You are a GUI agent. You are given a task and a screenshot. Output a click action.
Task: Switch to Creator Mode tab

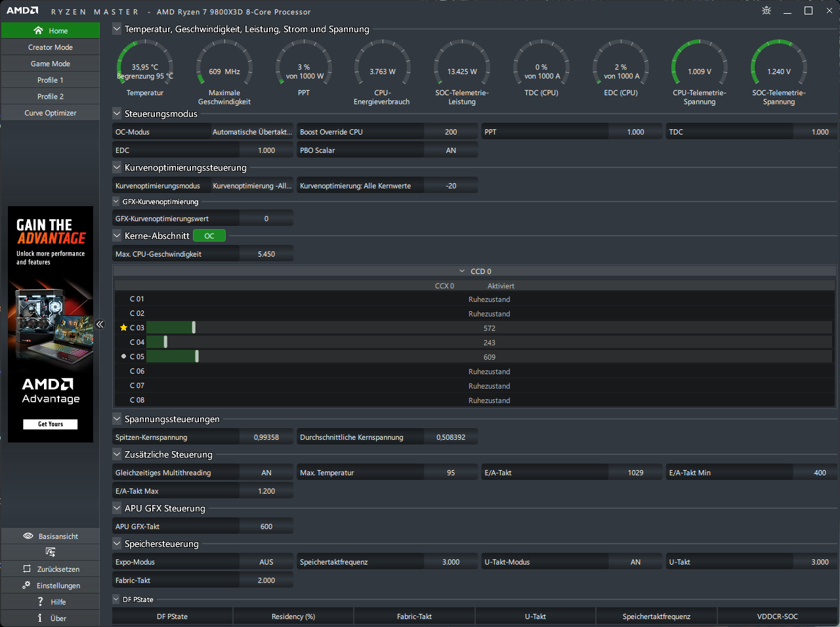click(x=51, y=47)
